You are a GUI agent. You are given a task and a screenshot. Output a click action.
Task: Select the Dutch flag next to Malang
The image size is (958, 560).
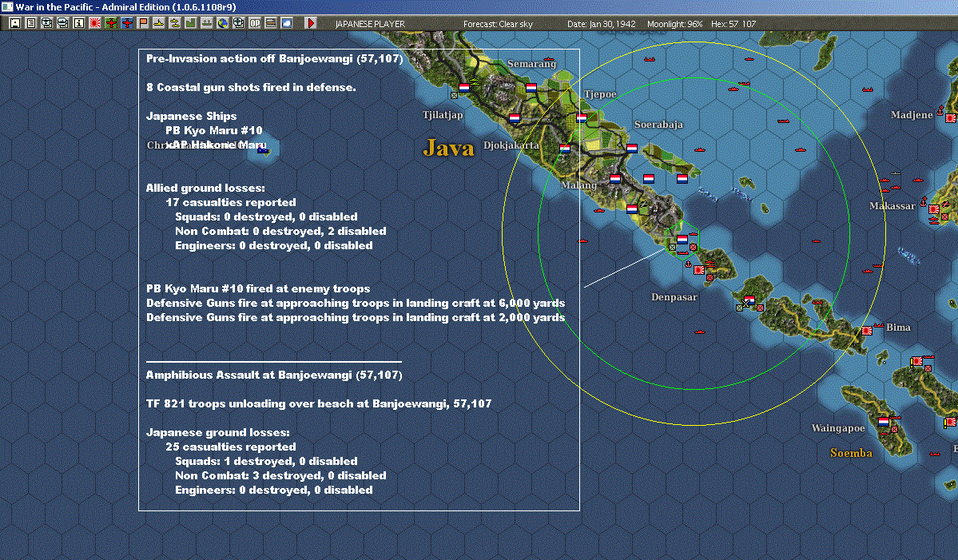pyautogui.click(x=615, y=179)
